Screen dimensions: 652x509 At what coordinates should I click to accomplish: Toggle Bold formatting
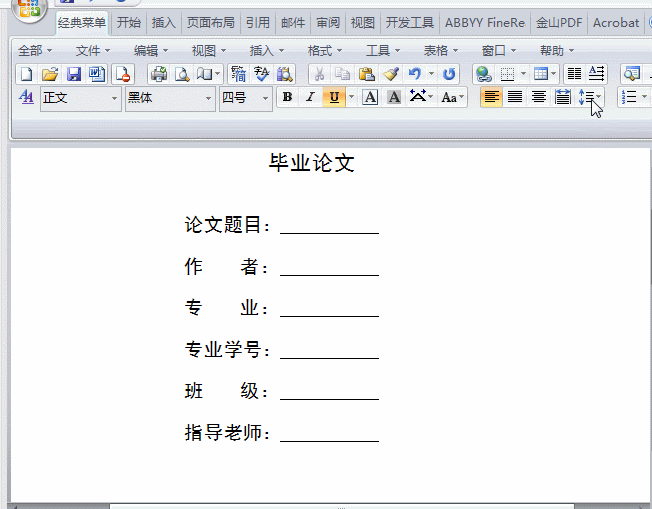tap(287, 98)
